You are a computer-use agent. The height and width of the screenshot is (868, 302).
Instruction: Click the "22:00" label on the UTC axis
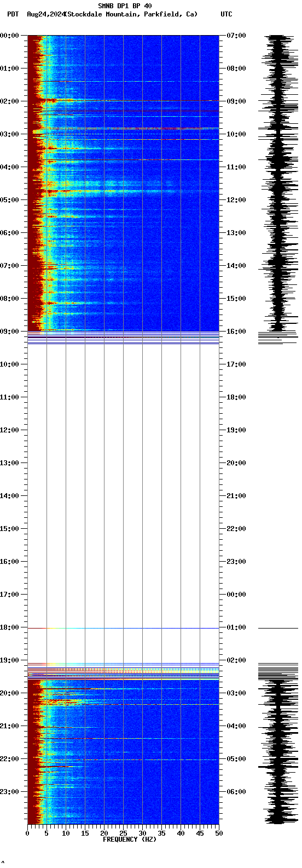tap(236, 529)
